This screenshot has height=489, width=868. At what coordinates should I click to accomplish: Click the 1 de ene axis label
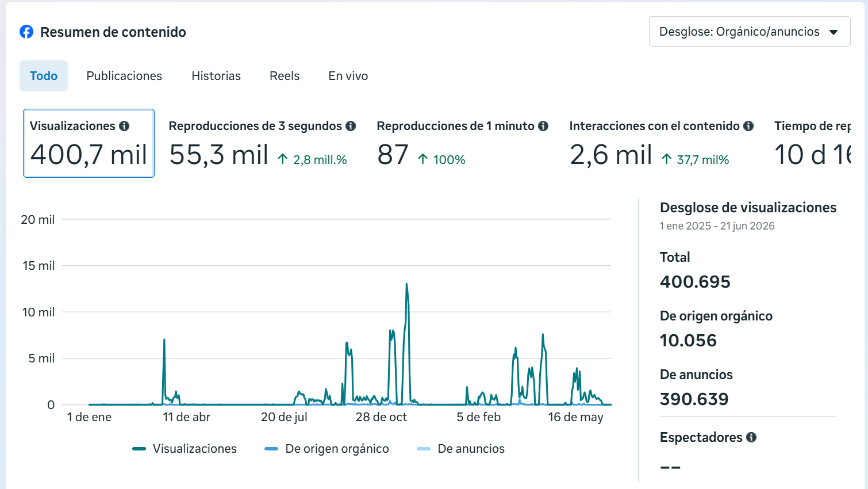coord(89,417)
